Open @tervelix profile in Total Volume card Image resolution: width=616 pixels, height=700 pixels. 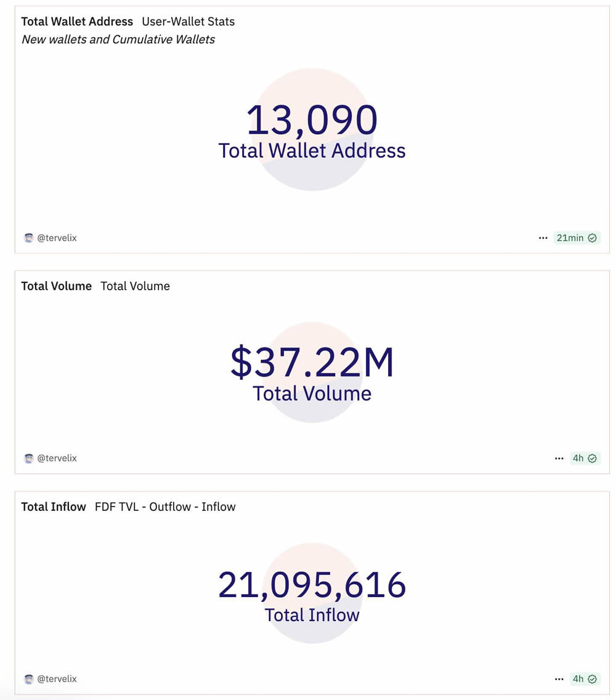[x=57, y=458]
